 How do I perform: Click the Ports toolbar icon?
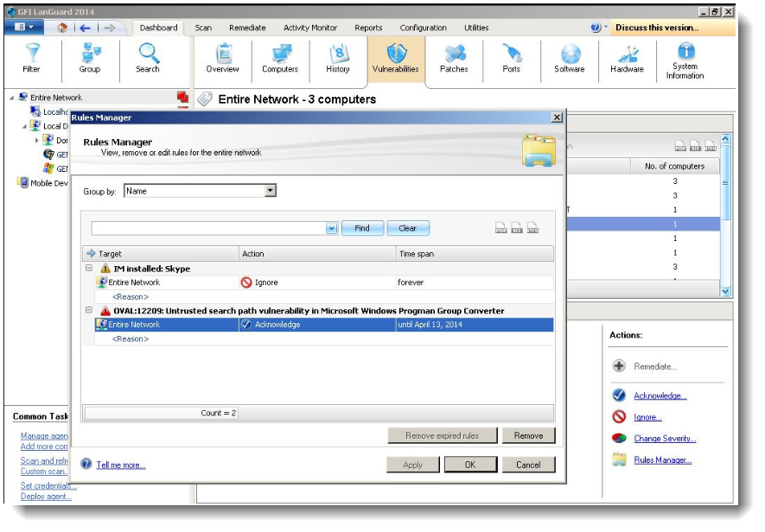tap(512, 59)
